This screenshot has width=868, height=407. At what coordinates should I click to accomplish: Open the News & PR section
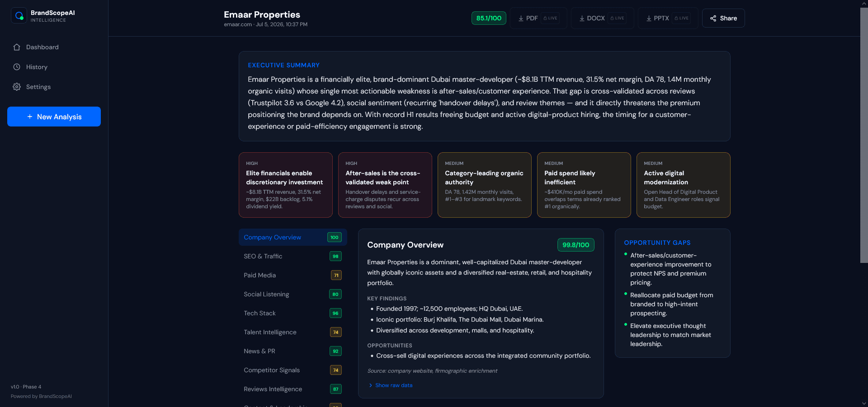tap(292, 351)
